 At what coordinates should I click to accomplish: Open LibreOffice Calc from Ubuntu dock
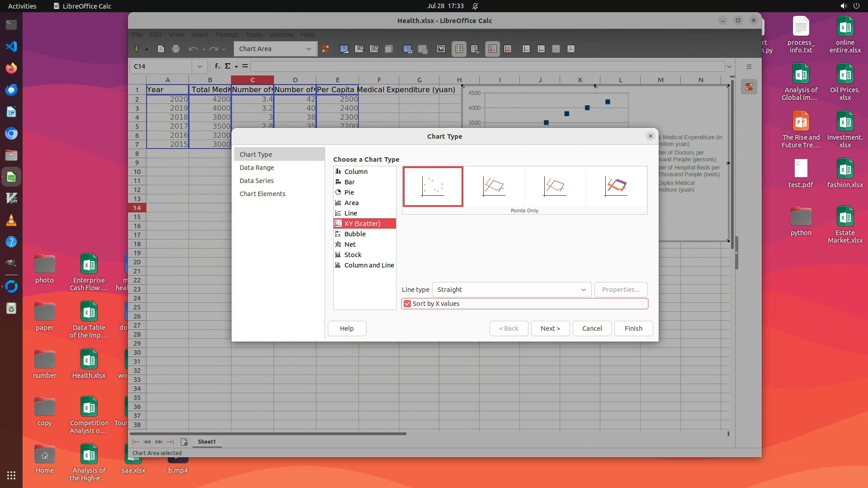click(11, 177)
